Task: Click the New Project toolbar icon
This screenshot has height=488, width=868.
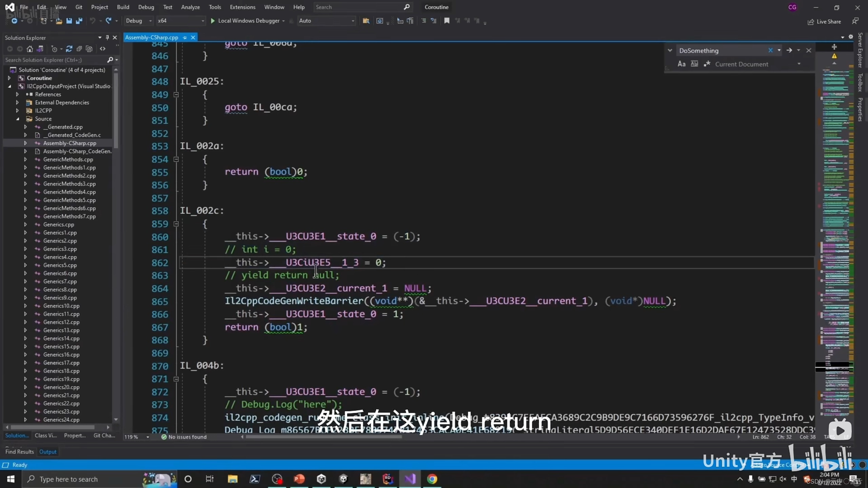Action: pos(43,21)
